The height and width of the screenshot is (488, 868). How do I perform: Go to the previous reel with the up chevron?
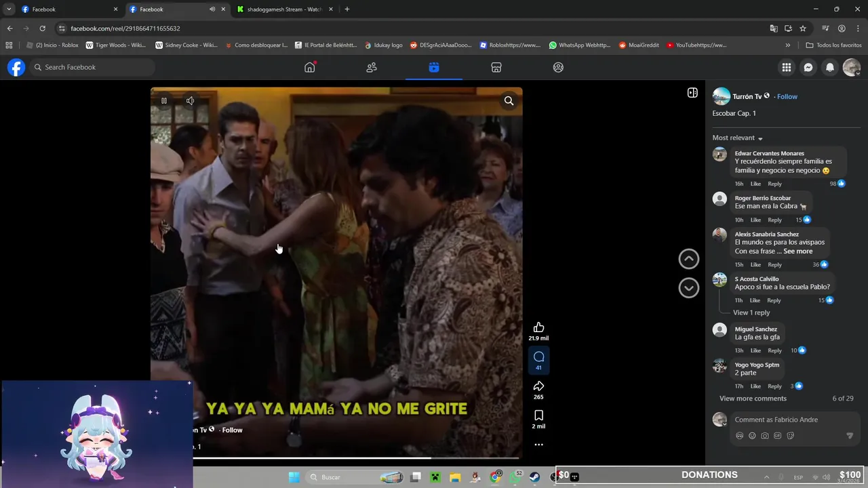click(x=688, y=259)
